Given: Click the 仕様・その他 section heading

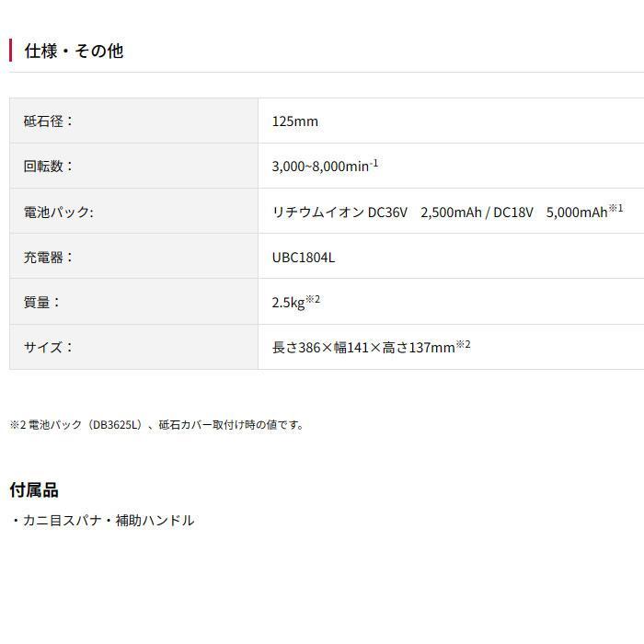Looking at the screenshot, I should pyautogui.click(x=74, y=51).
